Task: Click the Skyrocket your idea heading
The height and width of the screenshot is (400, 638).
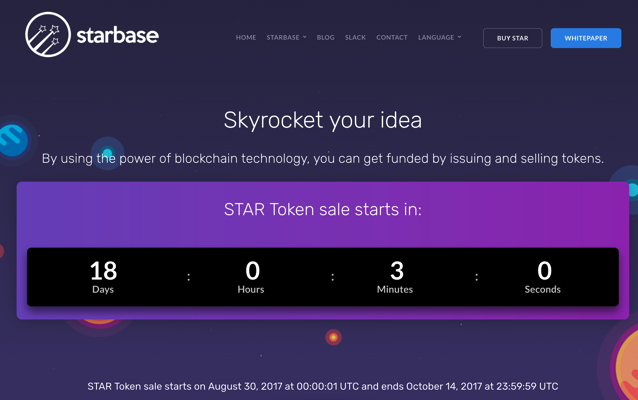Action: point(323,120)
